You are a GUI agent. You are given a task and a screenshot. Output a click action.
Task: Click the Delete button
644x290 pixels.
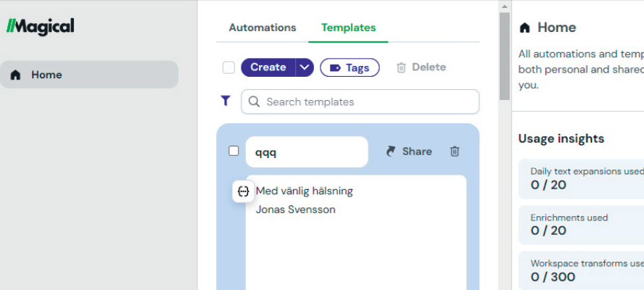pyautogui.click(x=421, y=67)
